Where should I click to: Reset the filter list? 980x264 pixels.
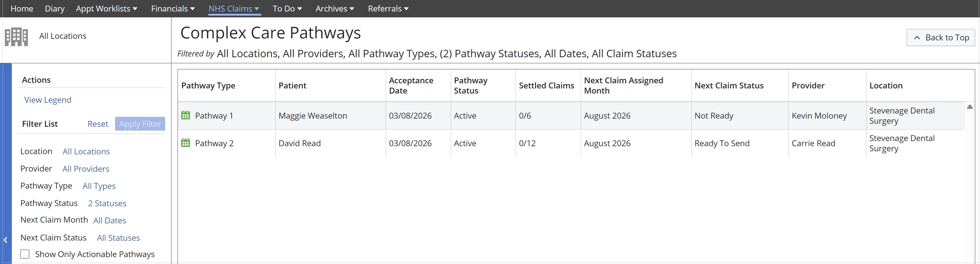pyautogui.click(x=98, y=124)
